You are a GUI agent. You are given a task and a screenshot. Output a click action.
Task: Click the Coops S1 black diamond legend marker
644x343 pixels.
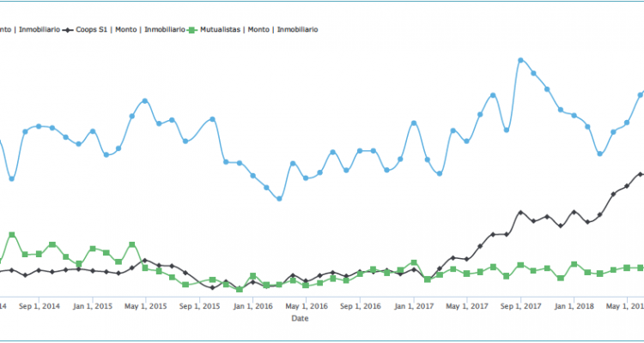(68, 29)
